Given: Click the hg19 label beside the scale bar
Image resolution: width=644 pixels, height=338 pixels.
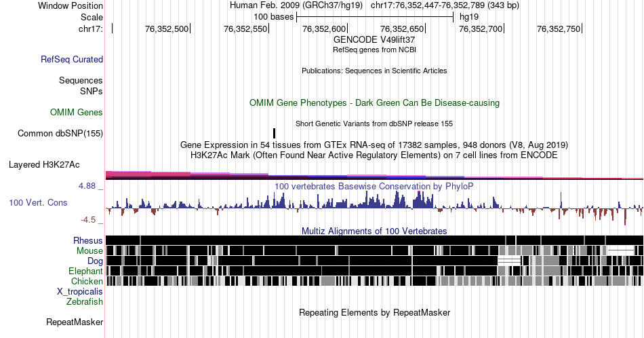Looking at the screenshot, I should click(x=469, y=17).
